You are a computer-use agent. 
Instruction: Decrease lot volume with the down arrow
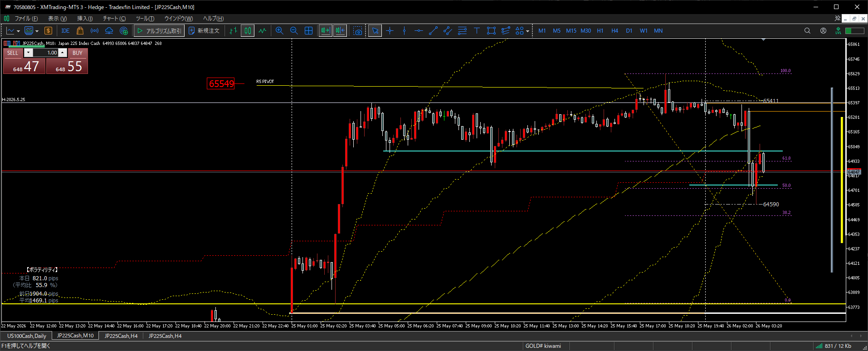[x=28, y=53]
